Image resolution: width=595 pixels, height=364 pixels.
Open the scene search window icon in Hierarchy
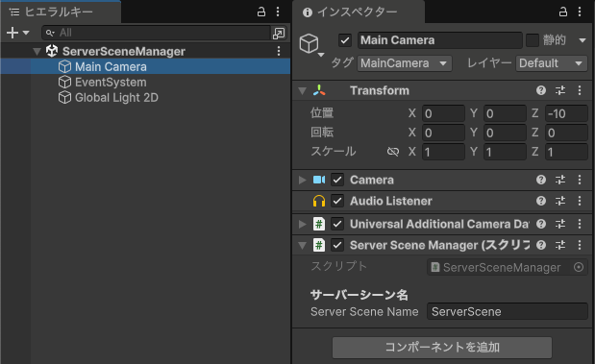279,33
